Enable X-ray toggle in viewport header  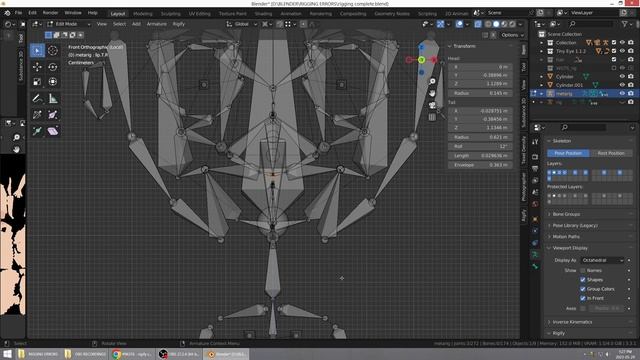coord(478,24)
